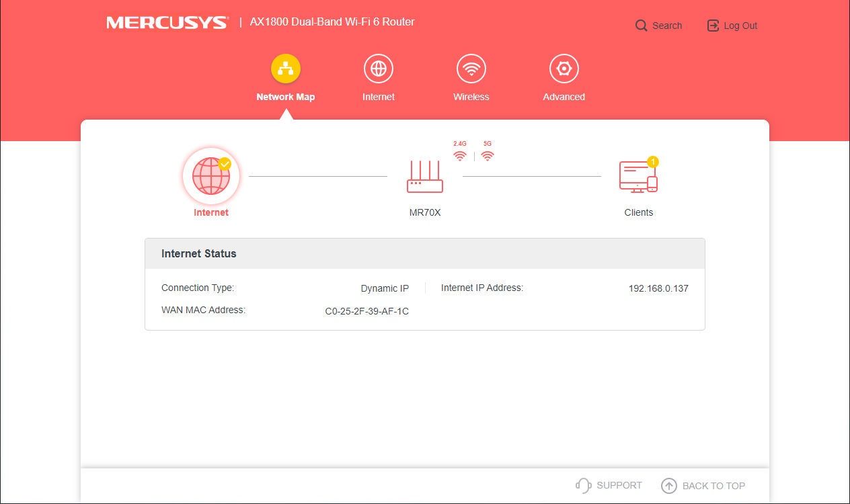850x504 pixels.
Task: Open the Internet globe icon in navigation
Action: (x=379, y=69)
